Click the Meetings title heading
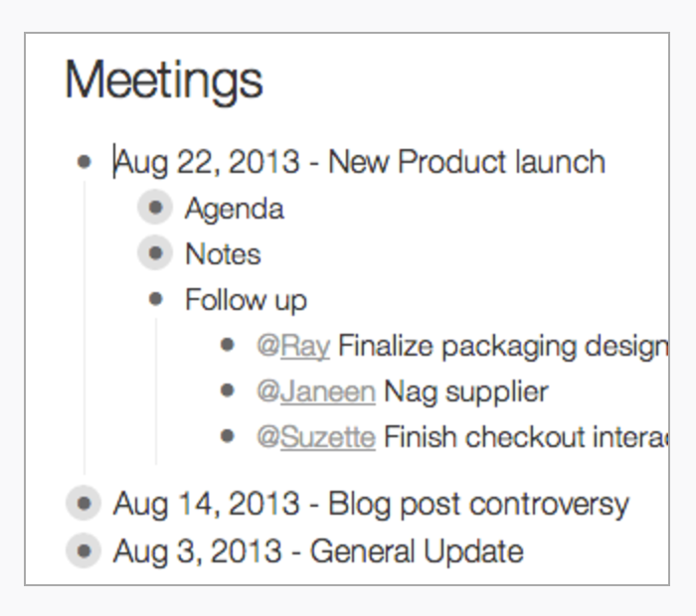 coord(164,82)
